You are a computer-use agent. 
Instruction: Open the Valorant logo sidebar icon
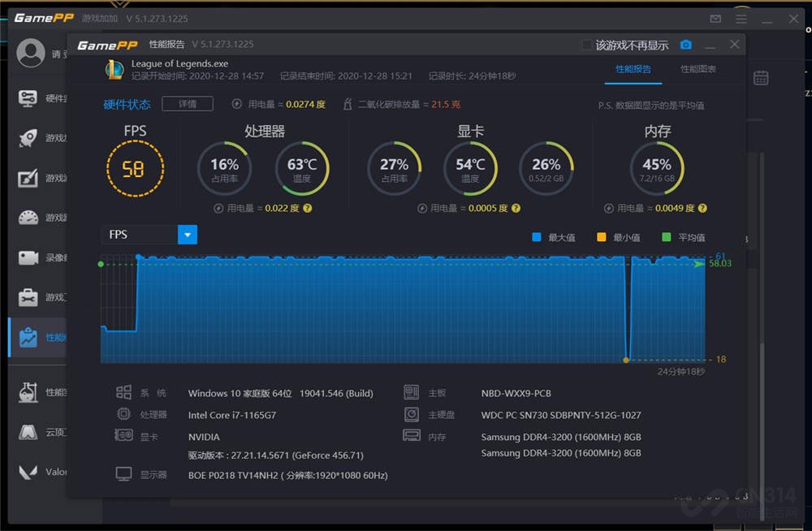click(x=28, y=472)
